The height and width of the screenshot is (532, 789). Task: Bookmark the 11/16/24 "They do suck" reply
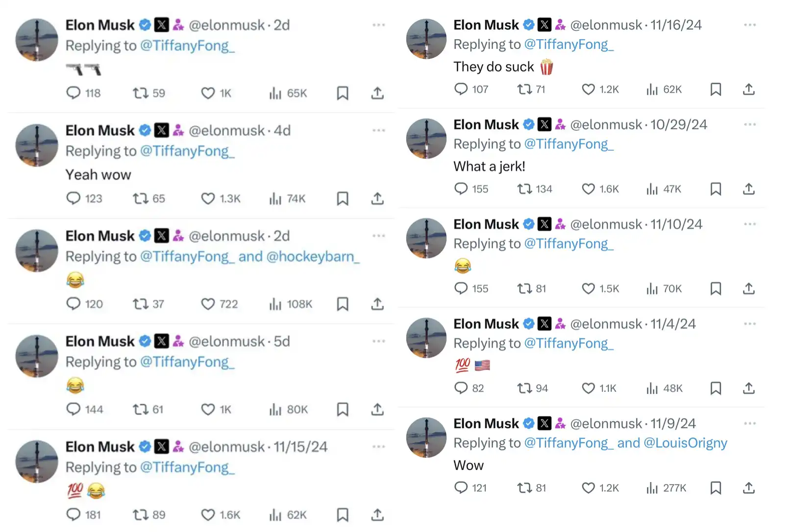click(x=715, y=89)
